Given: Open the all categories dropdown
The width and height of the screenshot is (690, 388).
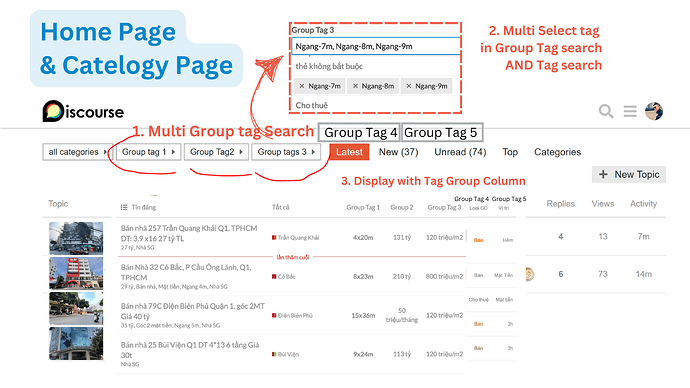Looking at the screenshot, I should [77, 152].
